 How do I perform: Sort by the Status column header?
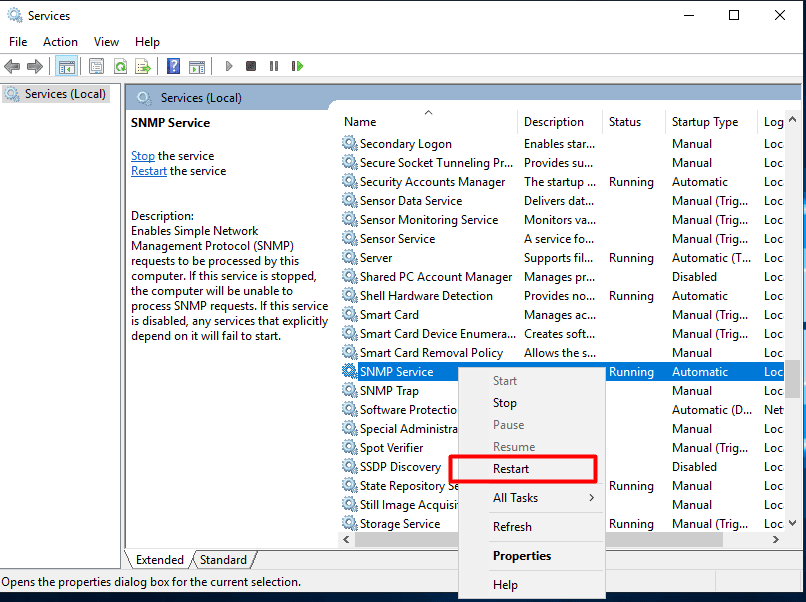click(x=634, y=122)
